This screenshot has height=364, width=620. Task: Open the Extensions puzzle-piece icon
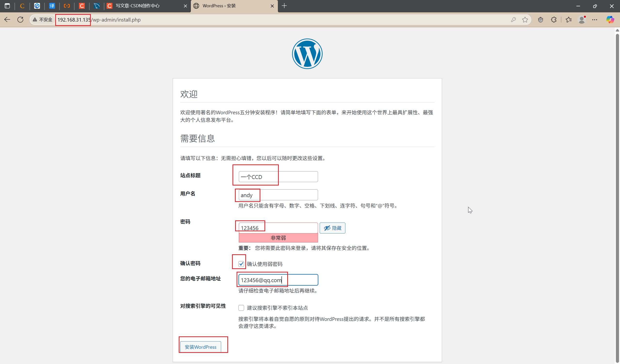tap(554, 20)
